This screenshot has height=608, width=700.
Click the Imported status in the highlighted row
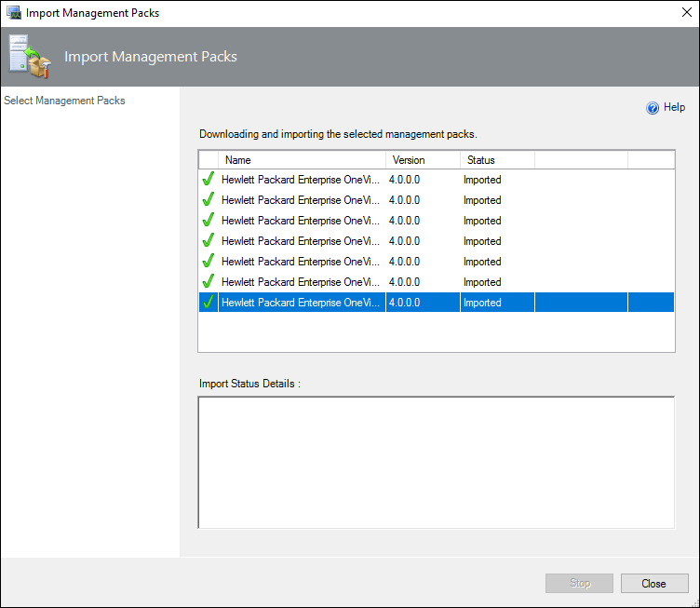point(482,303)
